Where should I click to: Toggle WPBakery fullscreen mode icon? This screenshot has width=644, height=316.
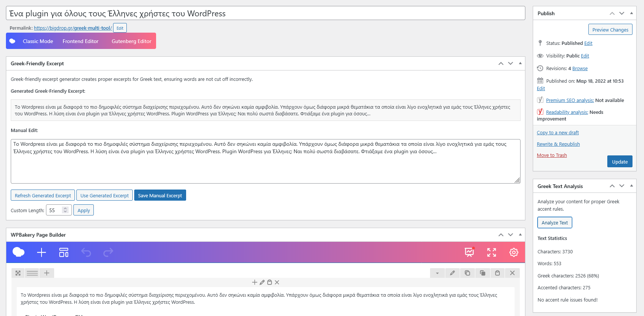click(x=492, y=253)
